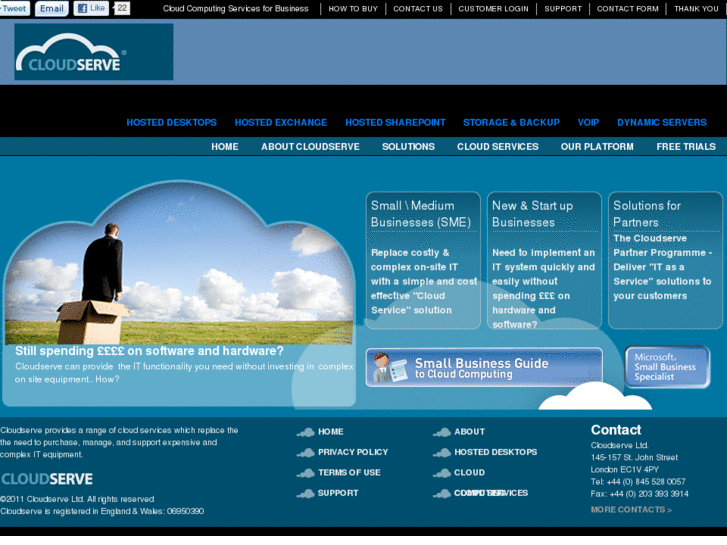Screen dimensions: 727x545
Task: Select Storage & Backup menu item
Action: tap(511, 122)
